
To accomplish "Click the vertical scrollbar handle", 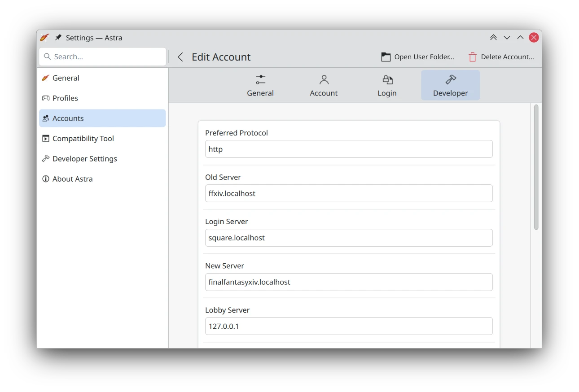I will point(536,167).
